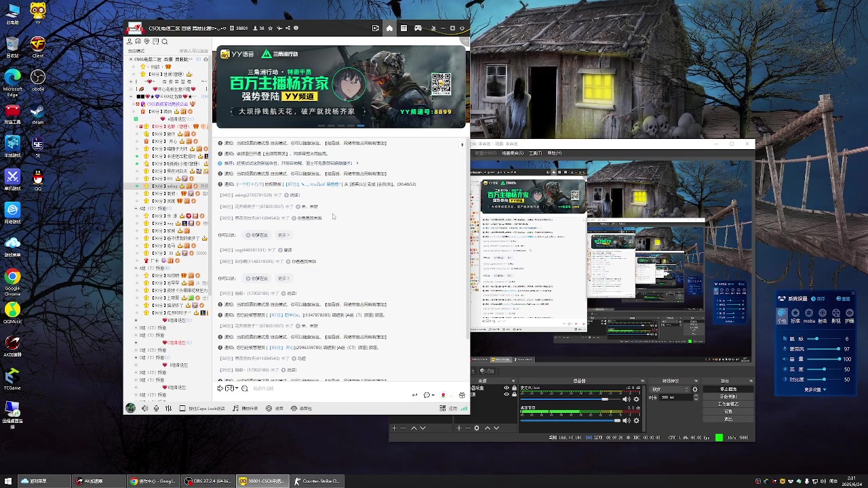868x488 pixels.
Task: Collapse the A组降话区(11) group
Action: (x=136, y=119)
